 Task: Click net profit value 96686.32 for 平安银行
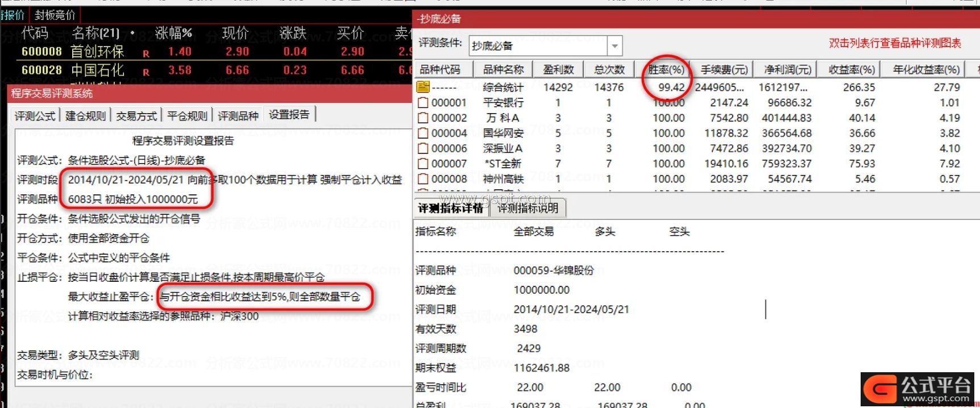point(790,102)
